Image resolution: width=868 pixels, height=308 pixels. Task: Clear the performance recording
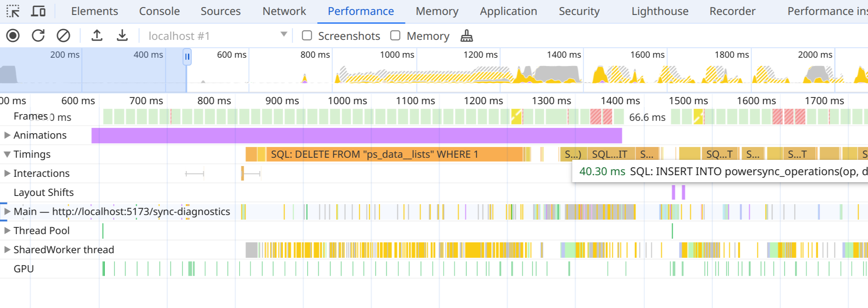coord(63,36)
